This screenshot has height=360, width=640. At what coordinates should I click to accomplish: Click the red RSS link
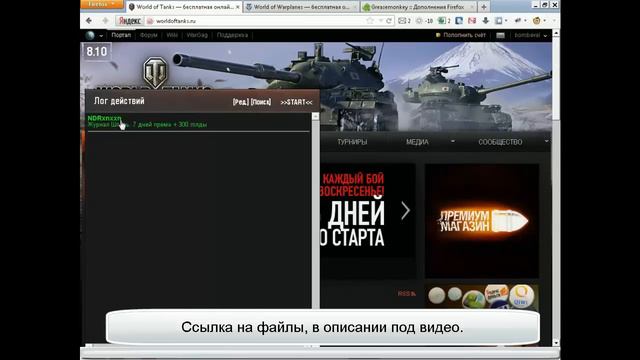[x=407, y=293]
